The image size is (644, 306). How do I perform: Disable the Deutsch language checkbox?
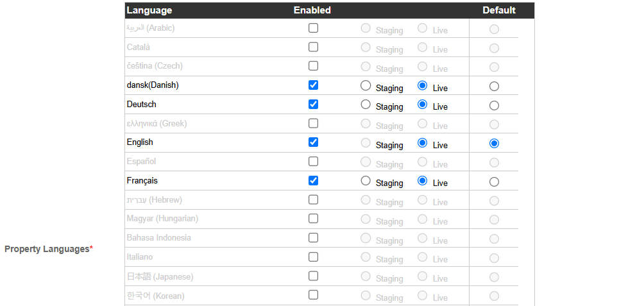(314, 104)
